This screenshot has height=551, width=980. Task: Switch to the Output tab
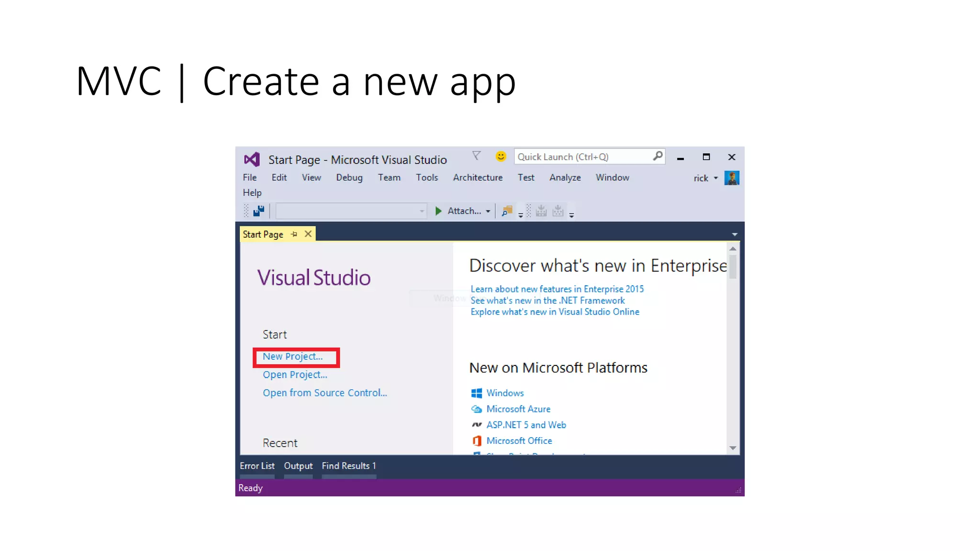(298, 466)
